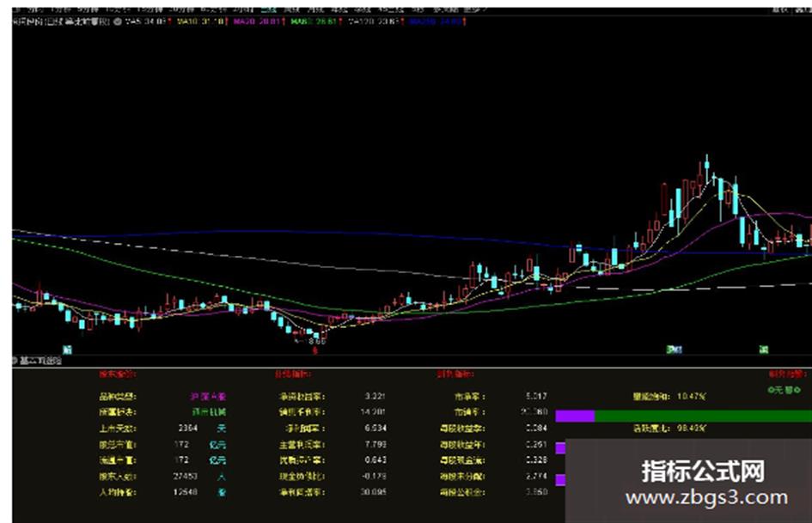Viewport: 812px width, 523px height.
Task: Click the listing days value 2364
Action: coord(187,429)
